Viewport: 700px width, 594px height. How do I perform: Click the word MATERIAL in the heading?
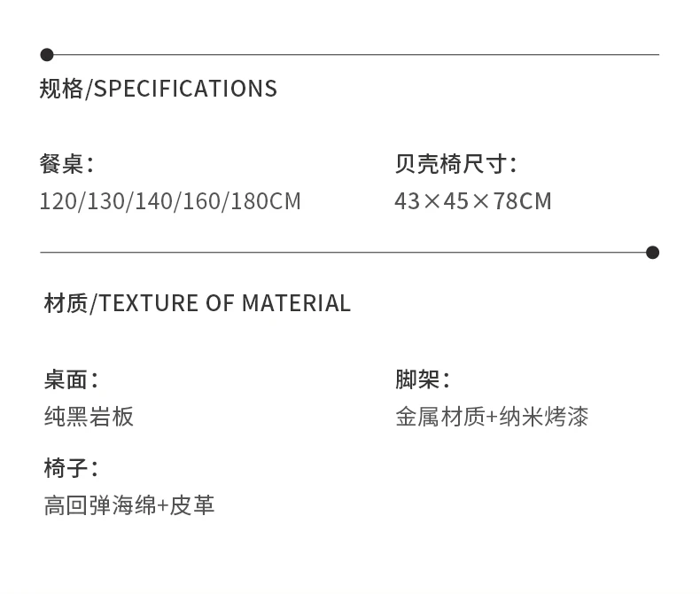tap(296, 303)
